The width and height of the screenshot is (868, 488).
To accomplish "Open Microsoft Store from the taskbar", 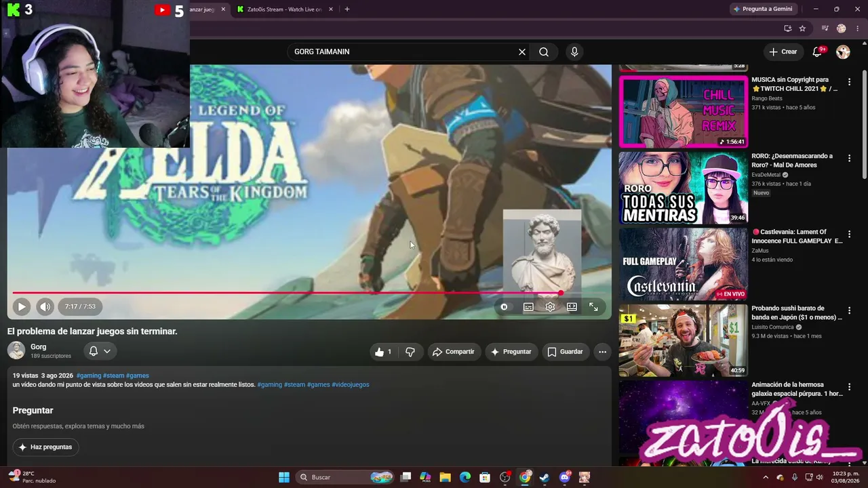I will coord(484,477).
